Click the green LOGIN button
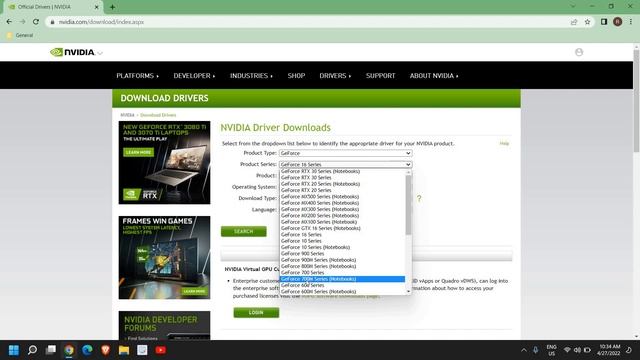The width and height of the screenshot is (640, 360). click(x=256, y=313)
